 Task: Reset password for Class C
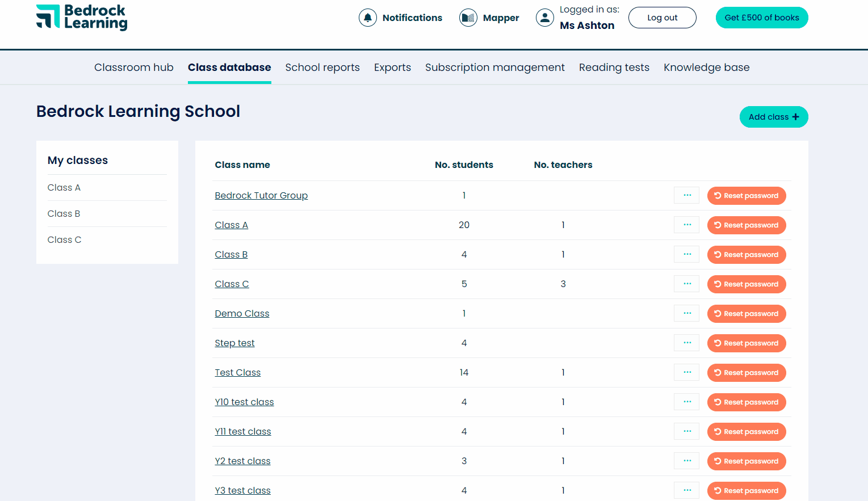pyautogui.click(x=747, y=284)
